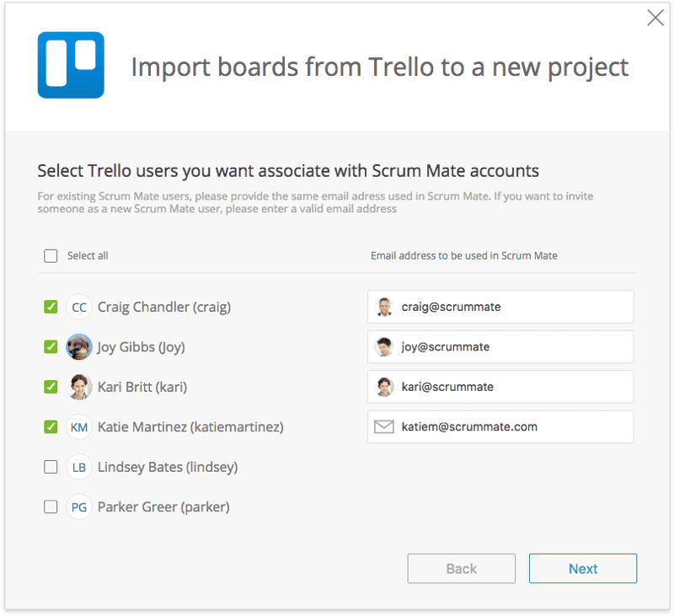Click the avatar inside craig@scrummate field

click(384, 307)
